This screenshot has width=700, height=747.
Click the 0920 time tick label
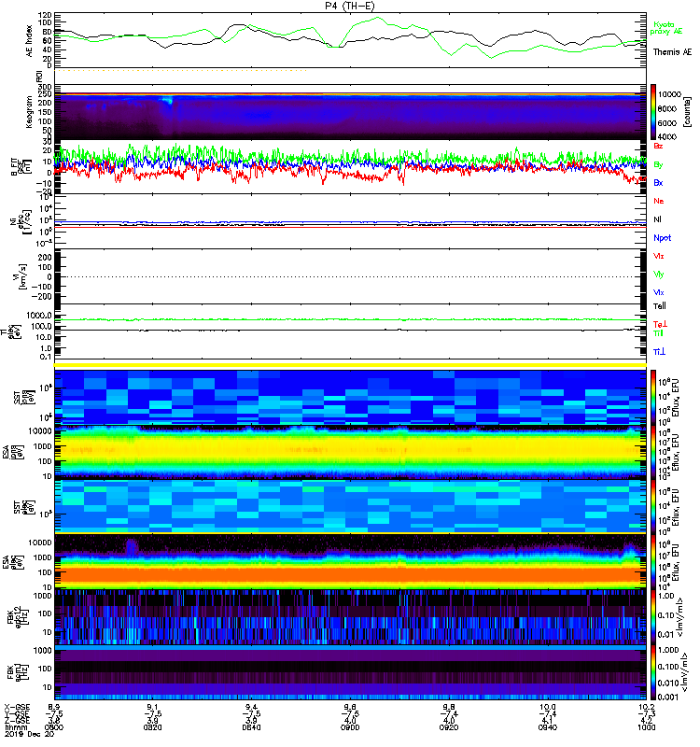coord(449,728)
